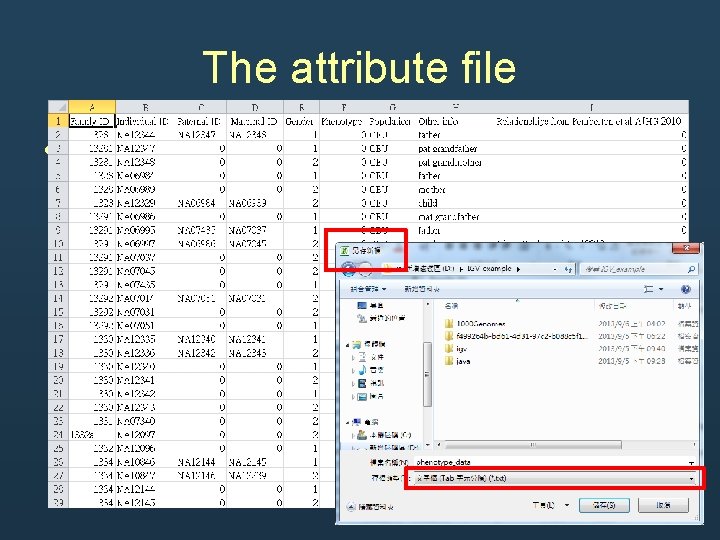Click the file list horizontal scrollbar

pyautogui.click(x=533, y=444)
